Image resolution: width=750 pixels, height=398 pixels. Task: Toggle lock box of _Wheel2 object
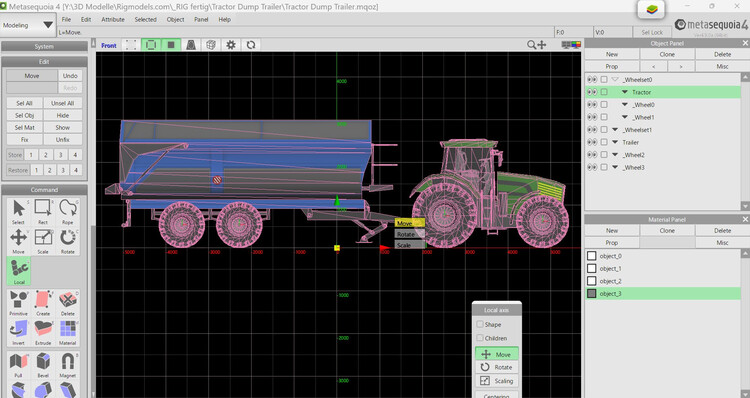click(604, 155)
